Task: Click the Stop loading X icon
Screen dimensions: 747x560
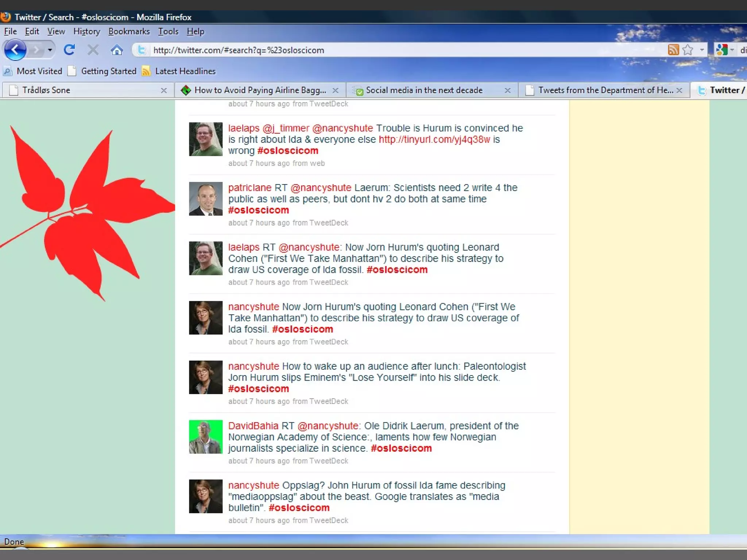Action: [x=93, y=50]
